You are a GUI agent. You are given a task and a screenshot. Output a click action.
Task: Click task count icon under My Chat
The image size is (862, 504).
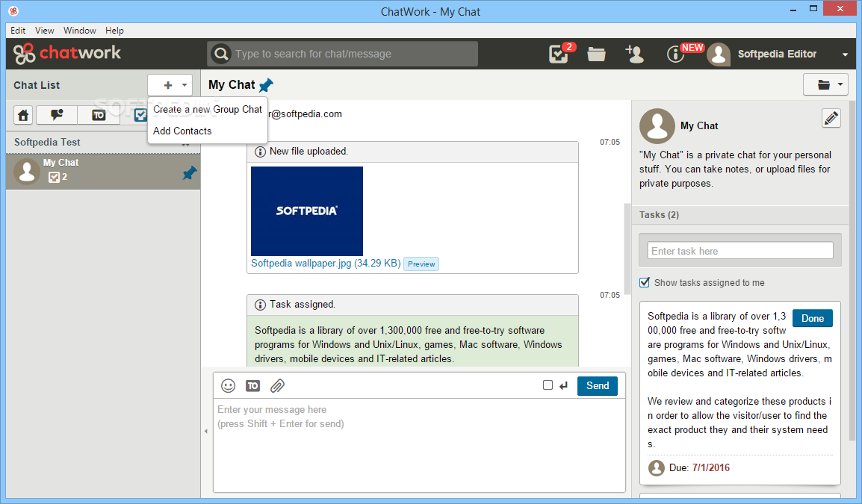click(54, 177)
